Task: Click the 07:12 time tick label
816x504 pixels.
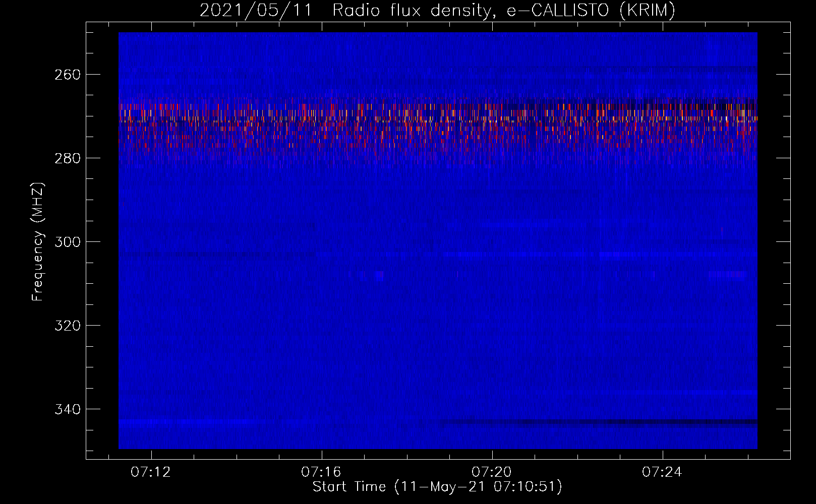Action: pos(151,472)
